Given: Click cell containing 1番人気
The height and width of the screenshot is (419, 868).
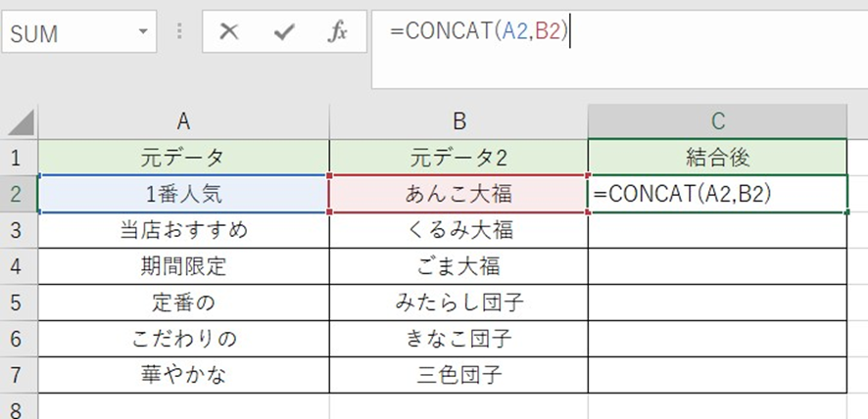Looking at the screenshot, I should coord(183,194).
